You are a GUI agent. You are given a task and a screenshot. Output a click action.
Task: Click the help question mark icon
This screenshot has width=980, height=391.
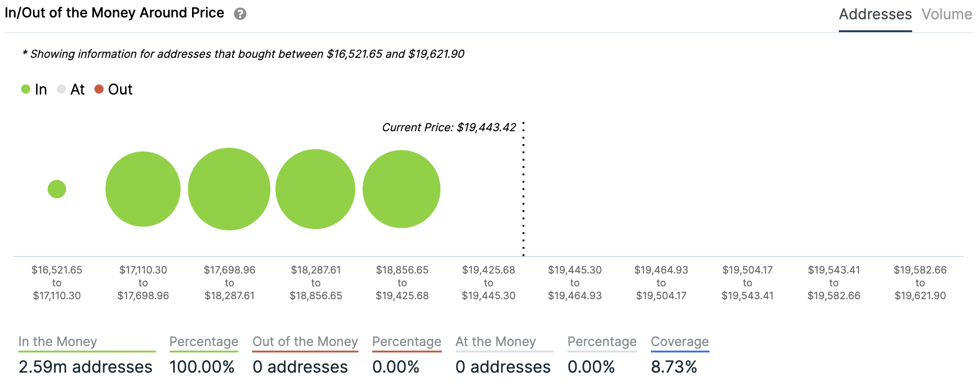point(240,14)
